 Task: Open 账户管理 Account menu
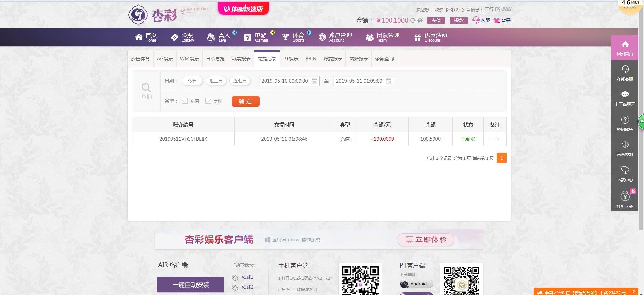(335, 37)
